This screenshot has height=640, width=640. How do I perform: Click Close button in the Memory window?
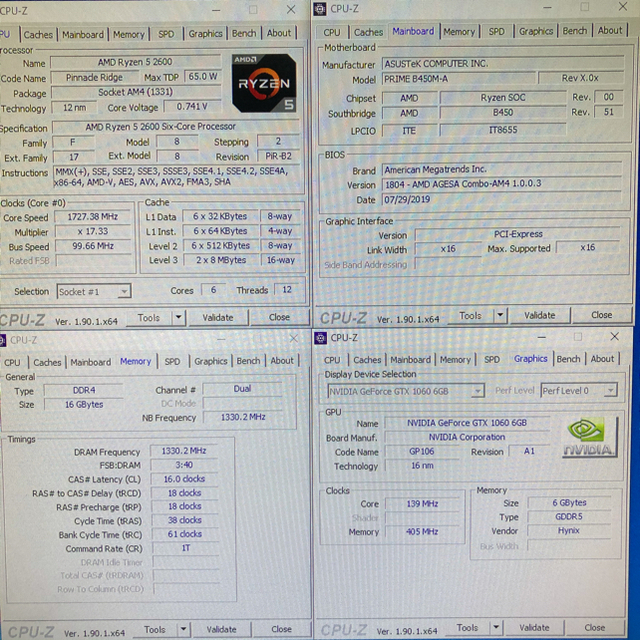pos(282,629)
